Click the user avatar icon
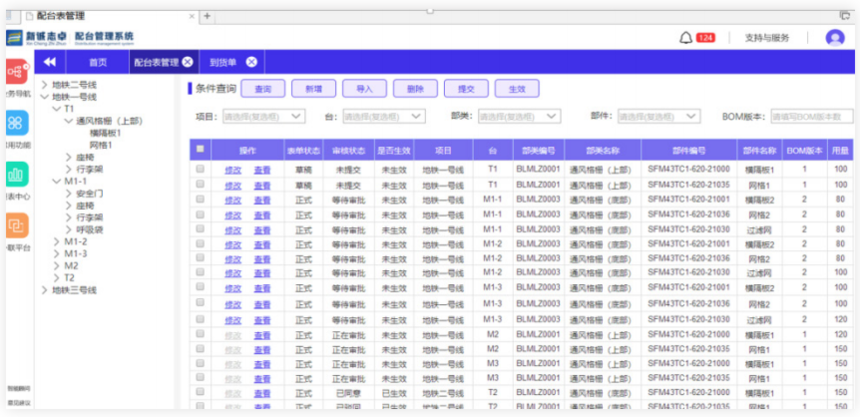 pos(835,38)
